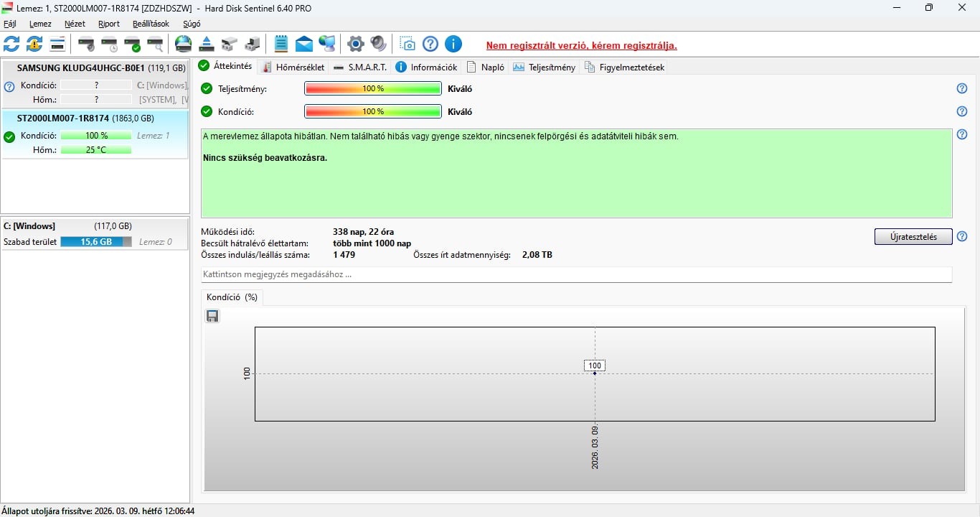Click the chart date label 2026. 03. 09.
The width and height of the screenshot is (980, 517).
(595, 447)
